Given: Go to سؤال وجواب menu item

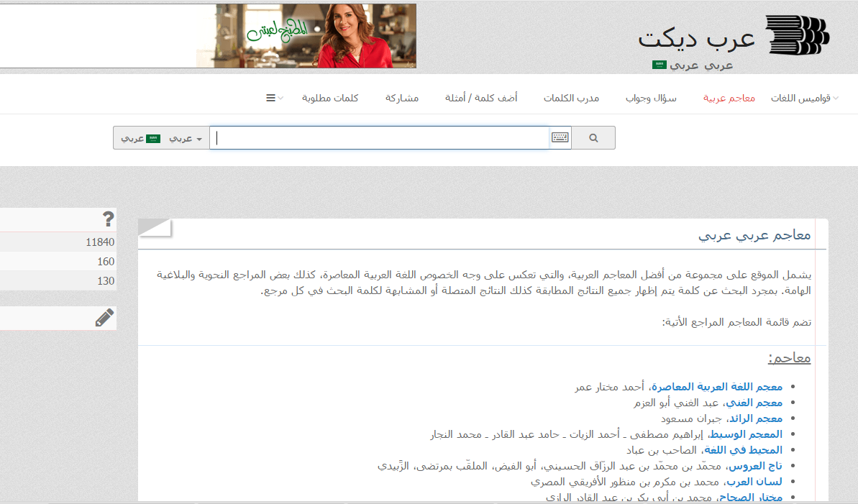Looking at the screenshot, I should (651, 98).
